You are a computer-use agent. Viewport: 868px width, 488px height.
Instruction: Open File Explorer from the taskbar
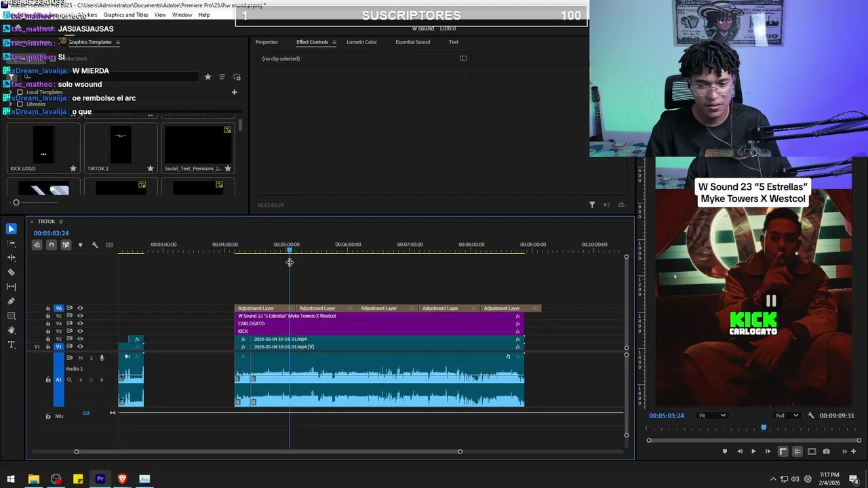point(33,479)
